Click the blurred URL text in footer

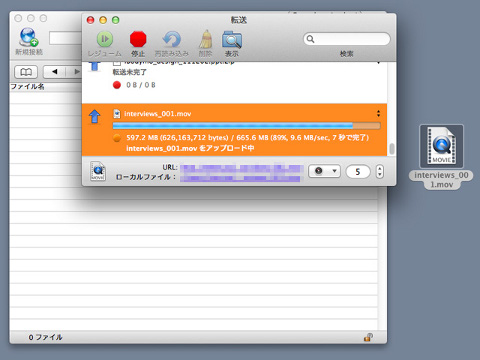coord(242,168)
